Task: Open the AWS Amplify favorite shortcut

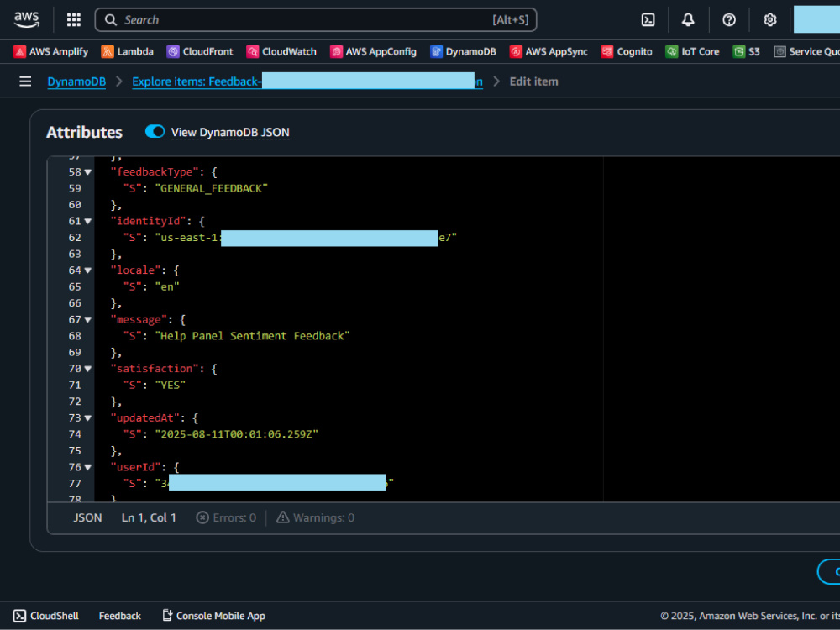Action: point(51,51)
